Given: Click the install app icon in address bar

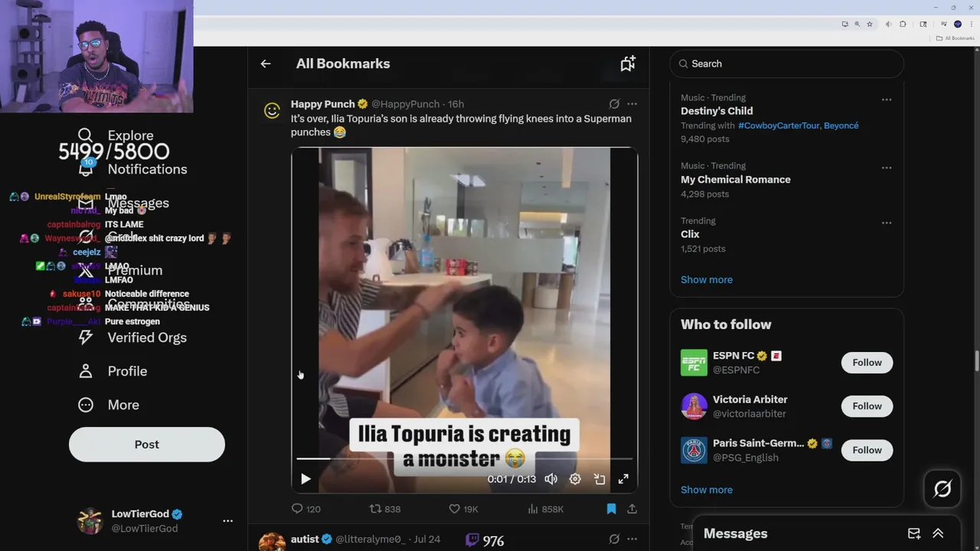Looking at the screenshot, I should pos(845,24).
